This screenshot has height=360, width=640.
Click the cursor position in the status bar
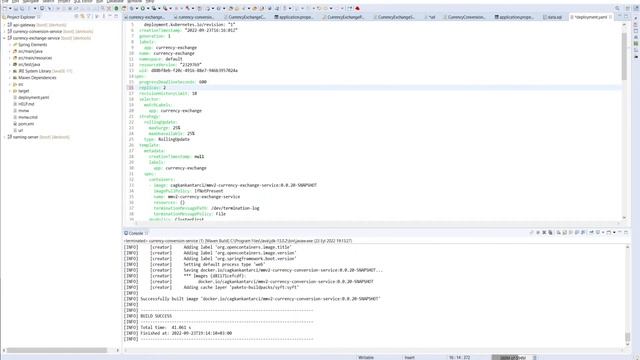459,358
